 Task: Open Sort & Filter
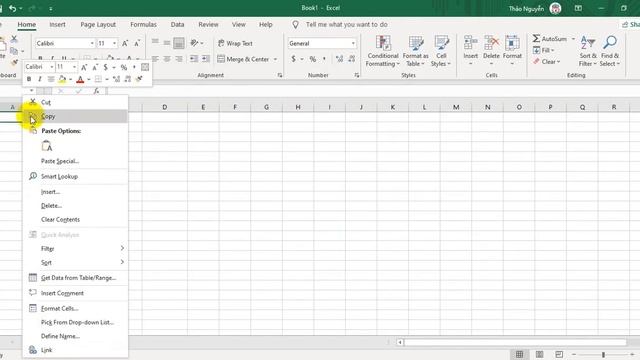point(588,51)
